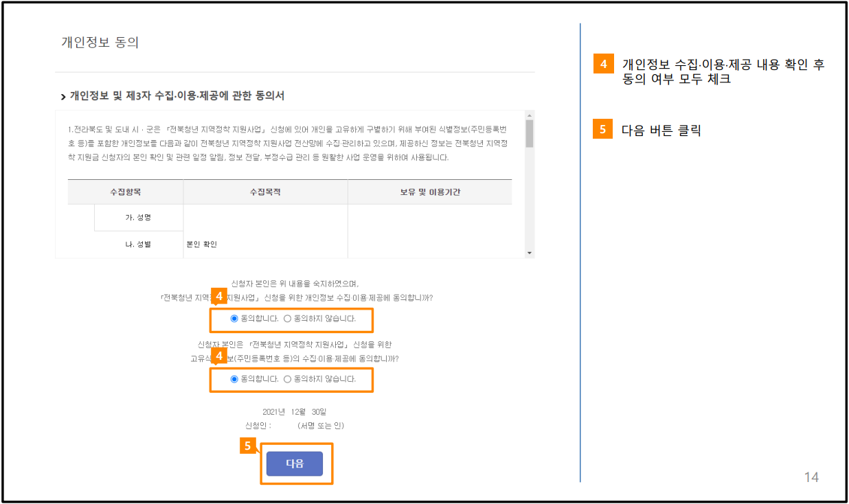Click the orange step badge numbered 5
The height and width of the screenshot is (504, 849).
coord(248,447)
